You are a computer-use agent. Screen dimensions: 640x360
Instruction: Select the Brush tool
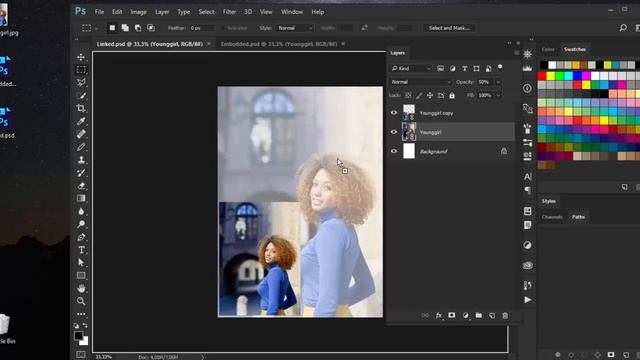[81, 147]
